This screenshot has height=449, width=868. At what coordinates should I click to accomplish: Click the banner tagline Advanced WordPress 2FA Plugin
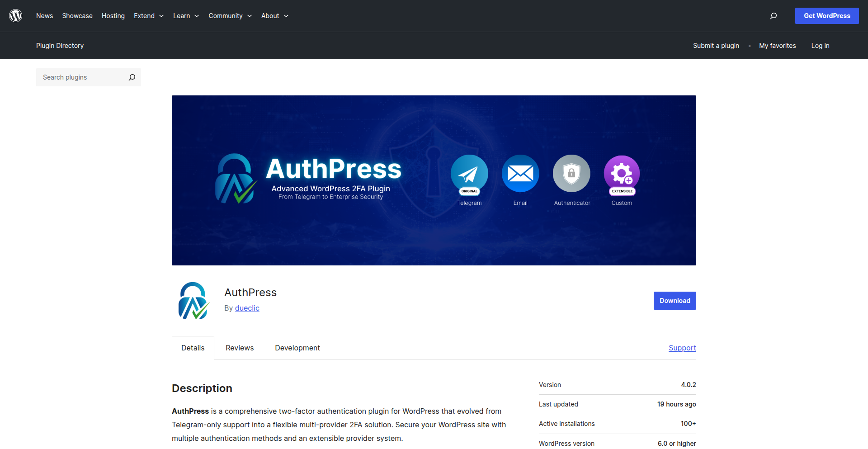click(x=330, y=189)
